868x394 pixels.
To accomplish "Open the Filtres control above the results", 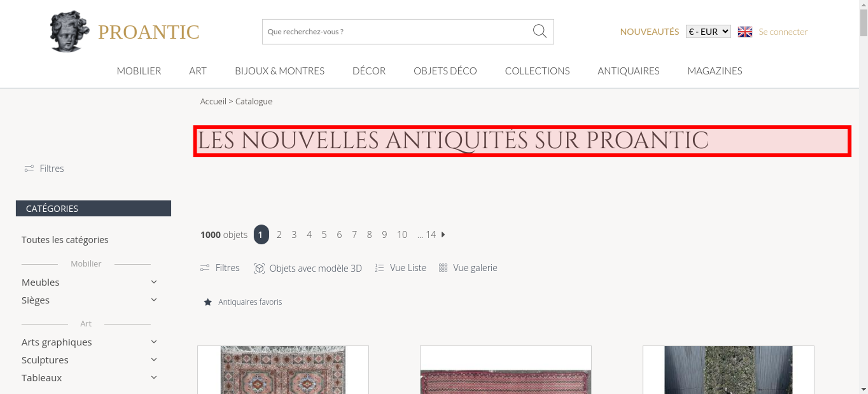I will pos(220,268).
